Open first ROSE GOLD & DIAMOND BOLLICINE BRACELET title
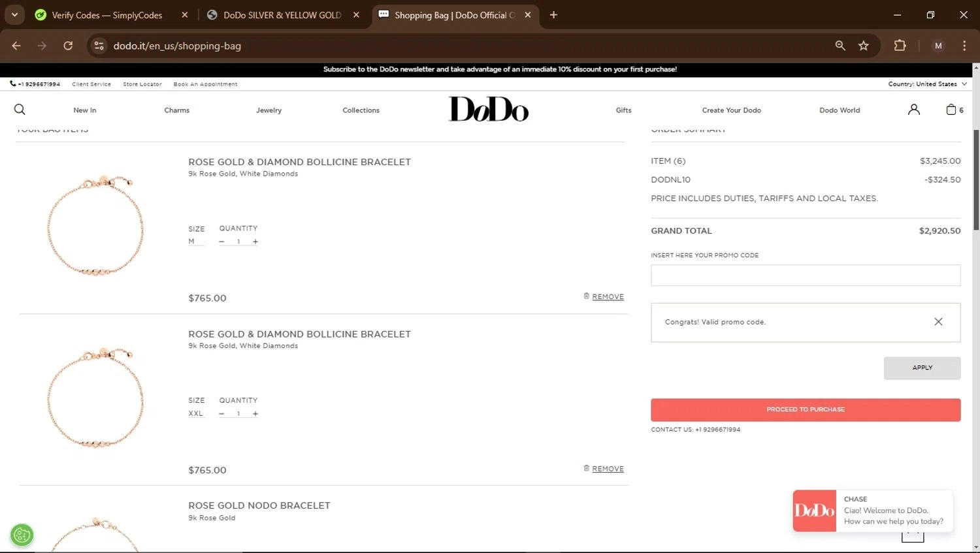 click(299, 162)
